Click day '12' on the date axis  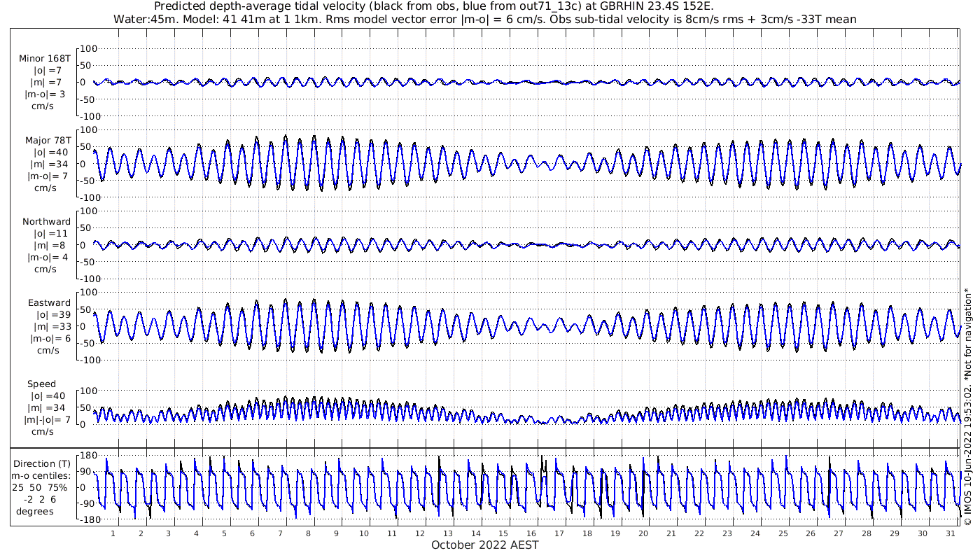pos(420,533)
